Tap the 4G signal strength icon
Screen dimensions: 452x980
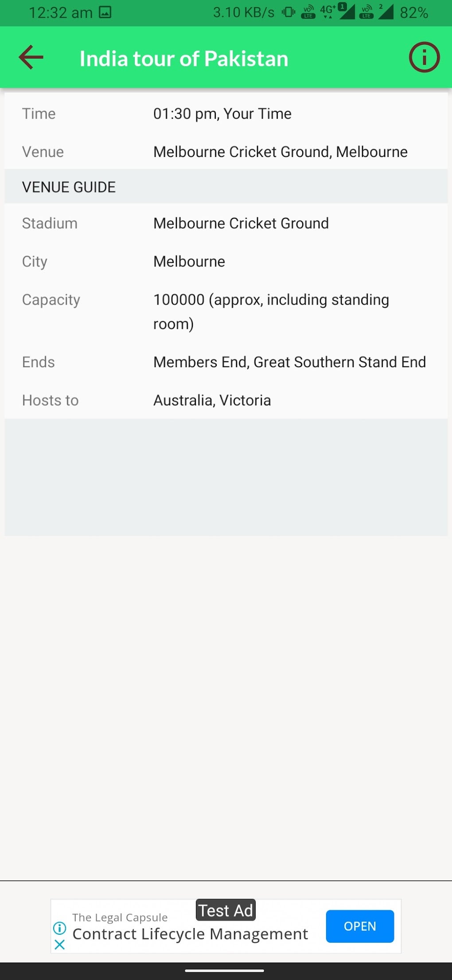(338, 12)
